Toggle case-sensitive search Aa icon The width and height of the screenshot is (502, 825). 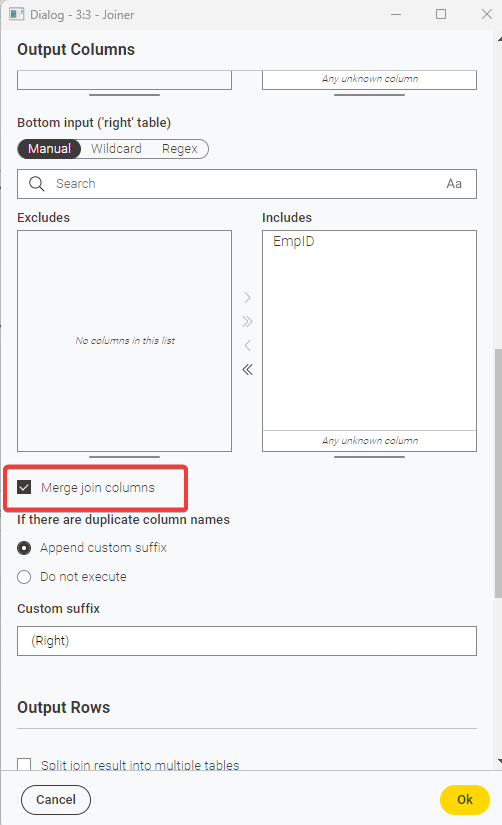[454, 184]
